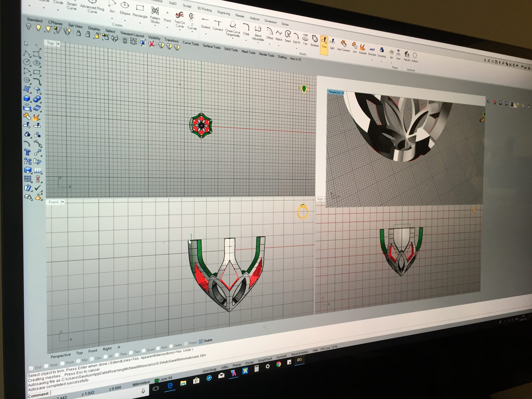Screen dimensions: 532x399
Task: Switch to the Curve Tools toolbar tab
Action: [x=191, y=43]
